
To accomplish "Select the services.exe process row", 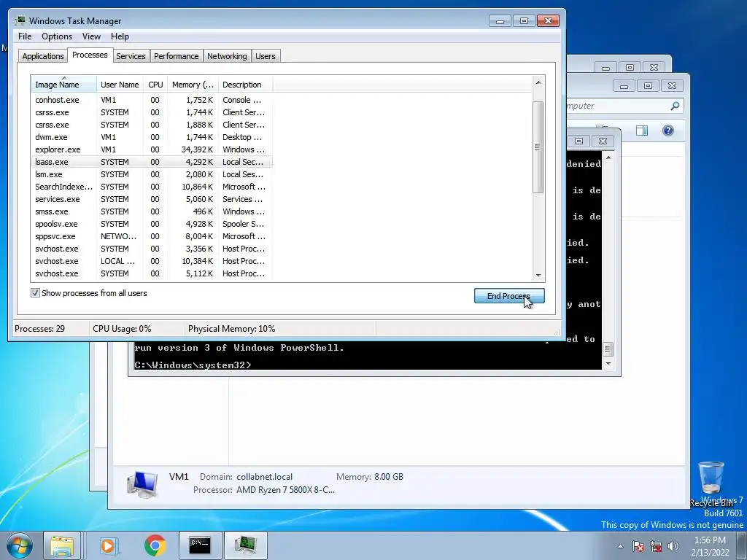I will [x=152, y=199].
